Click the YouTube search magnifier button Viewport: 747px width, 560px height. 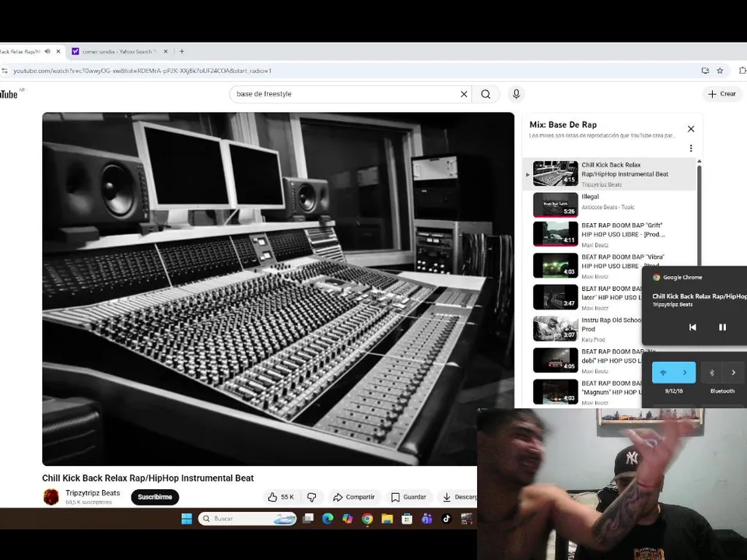[x=486, y=94]
